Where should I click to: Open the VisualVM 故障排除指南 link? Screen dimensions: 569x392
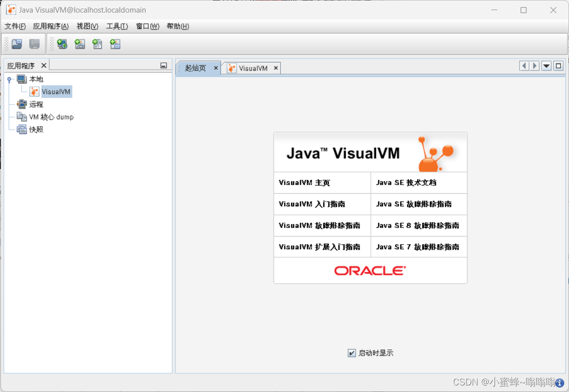click(319, 226)
